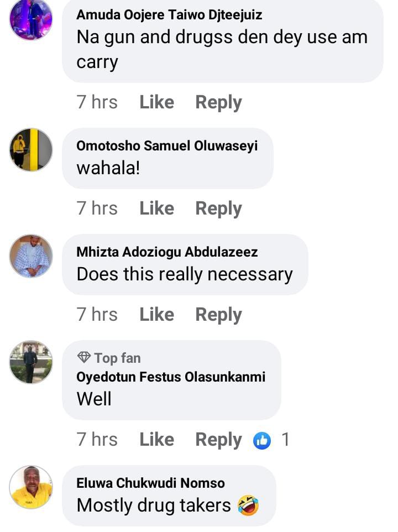Screen dimensions: 398x532
Task: Open Mhizta Adoziogu Abdulazeez's profile picture
Action: coord(31,255)
